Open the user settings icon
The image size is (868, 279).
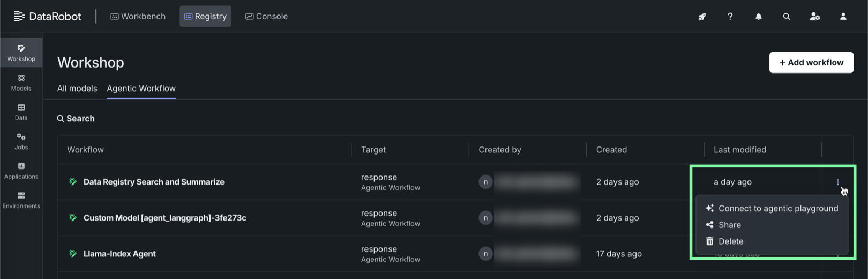(814, 17)
